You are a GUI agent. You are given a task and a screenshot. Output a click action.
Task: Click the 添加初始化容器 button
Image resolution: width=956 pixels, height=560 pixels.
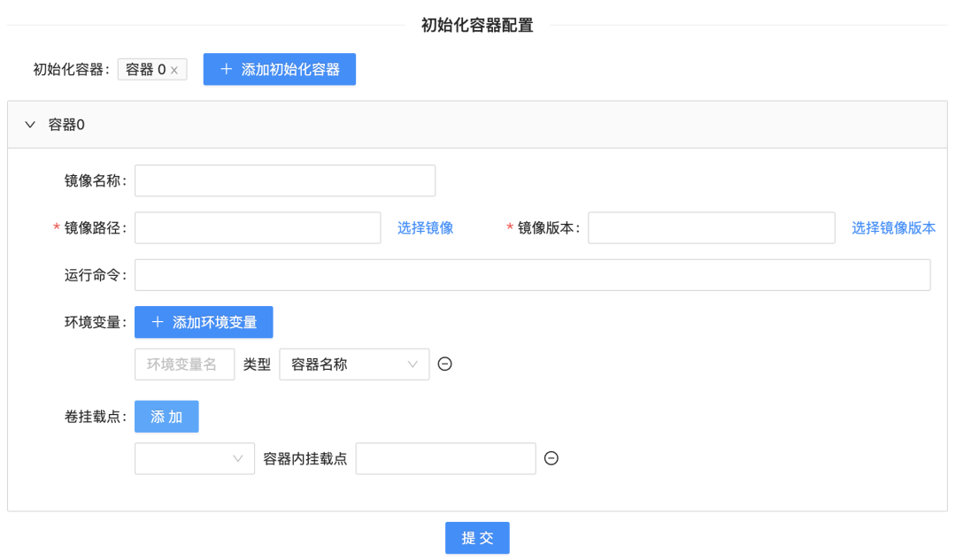pos(279,70)
